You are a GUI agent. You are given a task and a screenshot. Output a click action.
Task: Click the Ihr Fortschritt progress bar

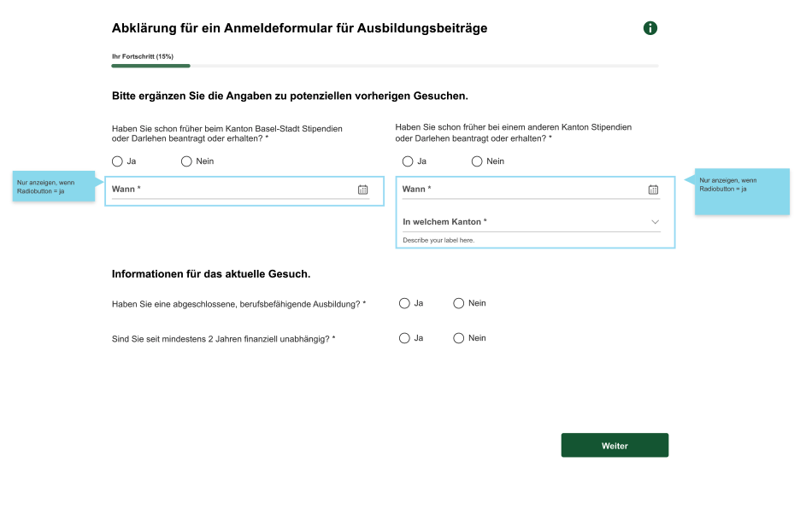[385, 66]
